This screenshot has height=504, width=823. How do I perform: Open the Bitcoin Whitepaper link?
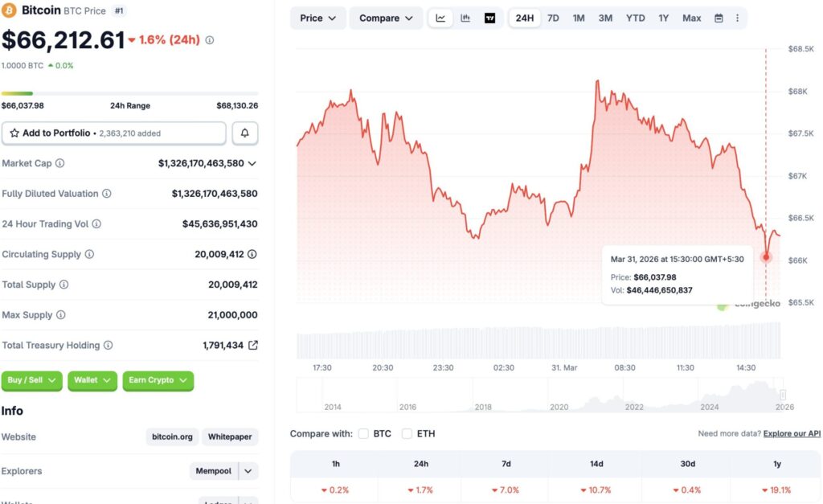click(x=229, y=436)
